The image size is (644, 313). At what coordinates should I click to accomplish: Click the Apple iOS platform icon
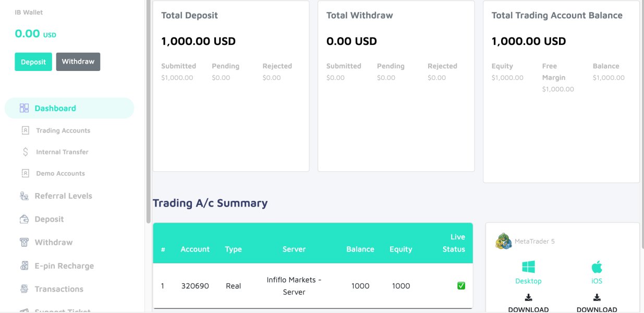[x=597, y=268]
